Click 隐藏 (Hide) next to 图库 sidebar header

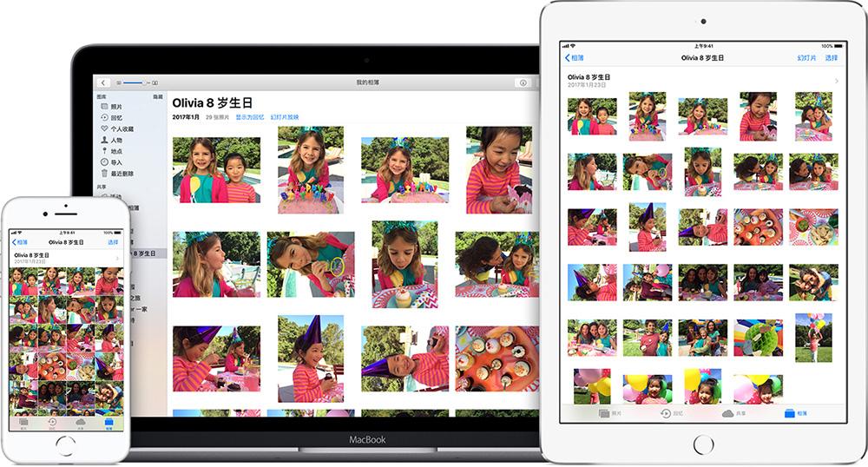[x=158, y=97]
